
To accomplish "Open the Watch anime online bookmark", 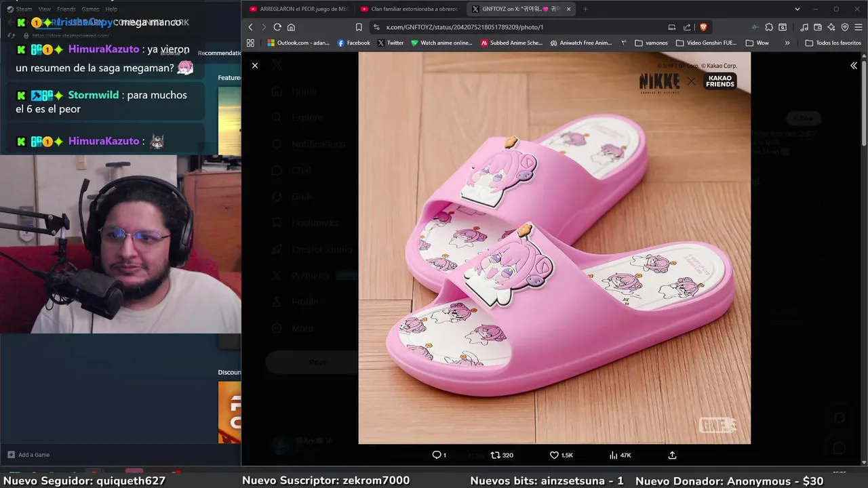I will (x=441, y=43).
